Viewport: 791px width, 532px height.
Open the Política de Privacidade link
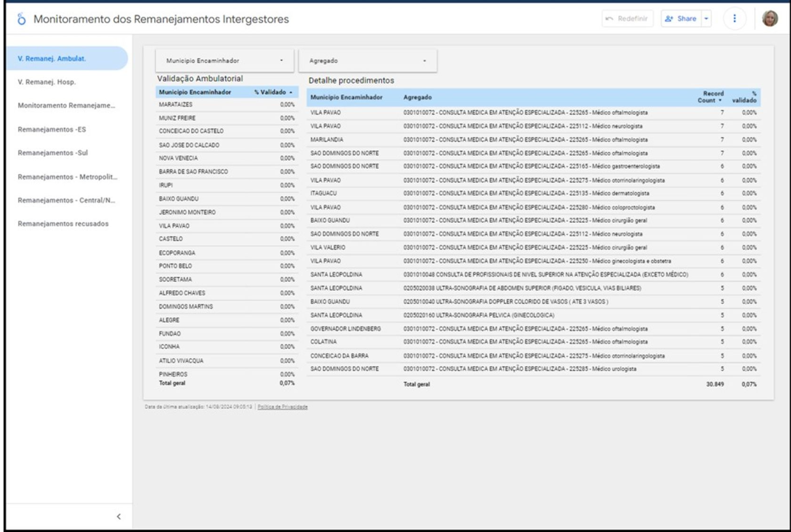click(x=282, y=407)
